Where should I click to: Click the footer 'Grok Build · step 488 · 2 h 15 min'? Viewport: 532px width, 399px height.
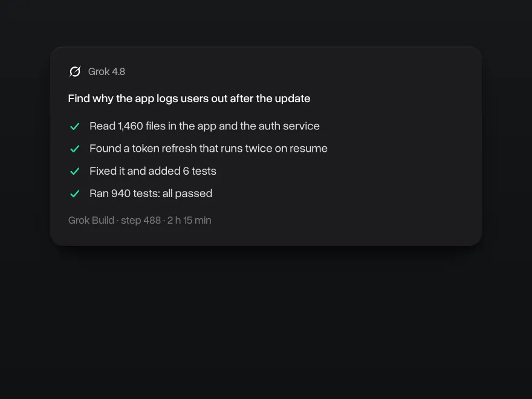click(x=140, y=220)
